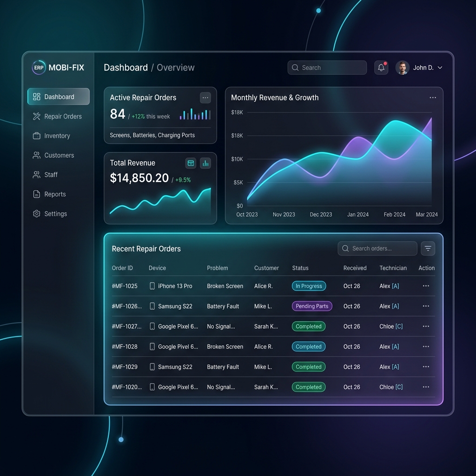Click the In Progress status badge
This screenshot has height=476, width=476.
tap(309, 286)
